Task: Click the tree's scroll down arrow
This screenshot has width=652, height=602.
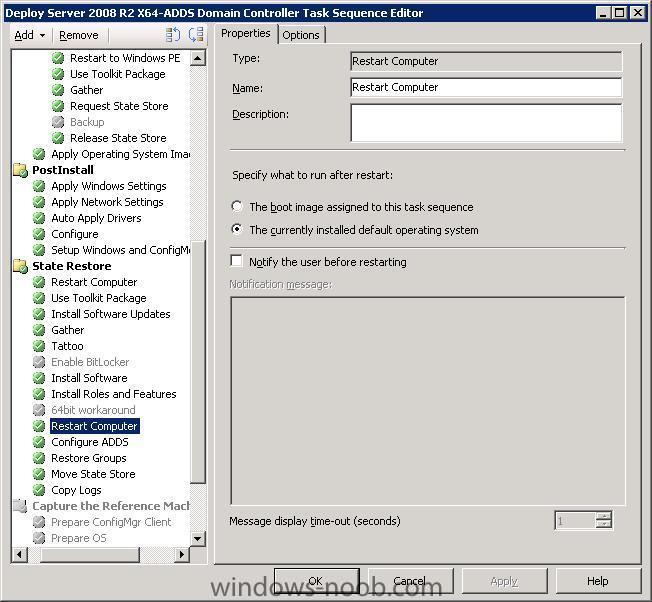Action: pyautogui.click(x=198, y=539)
